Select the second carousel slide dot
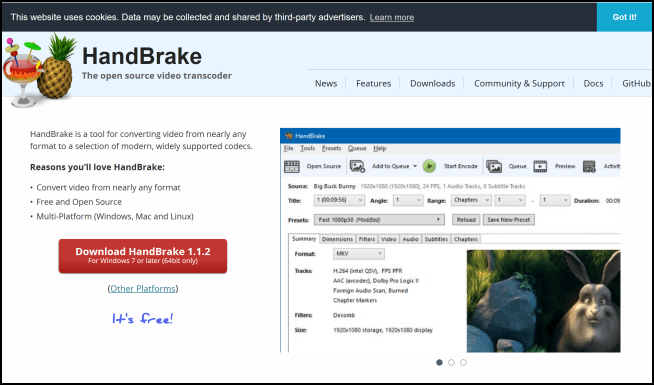This screenshot has height=385, width=654. click(x=451, y=362)
